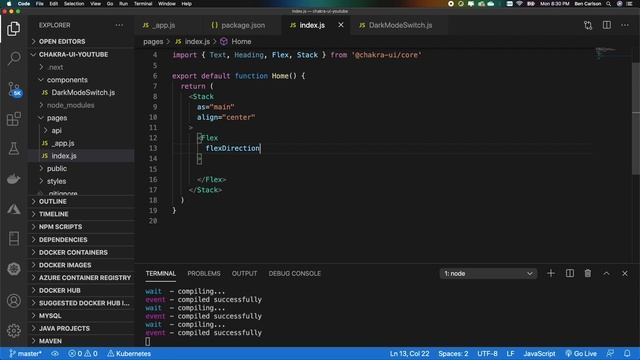Open the terminal selector dropdown '1: node'
Image resolution: width=640 pixels, height=360 pixels.
[488, 273]
